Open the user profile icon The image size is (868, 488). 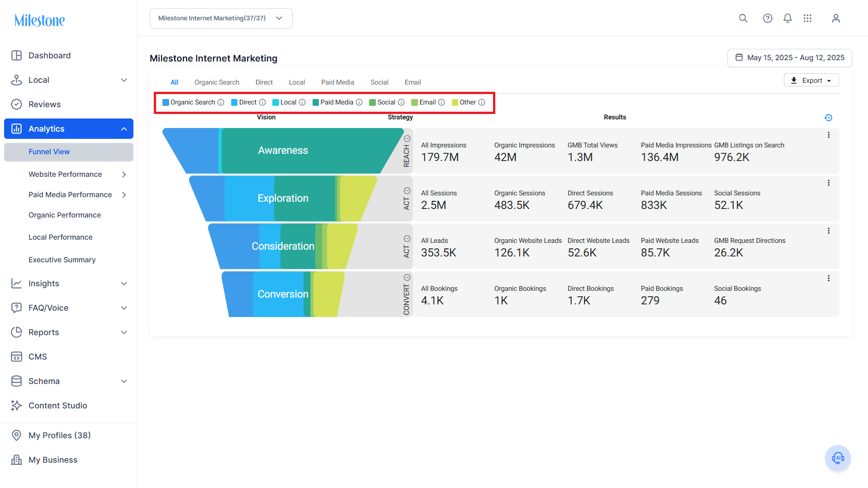[x=836, y=18]
